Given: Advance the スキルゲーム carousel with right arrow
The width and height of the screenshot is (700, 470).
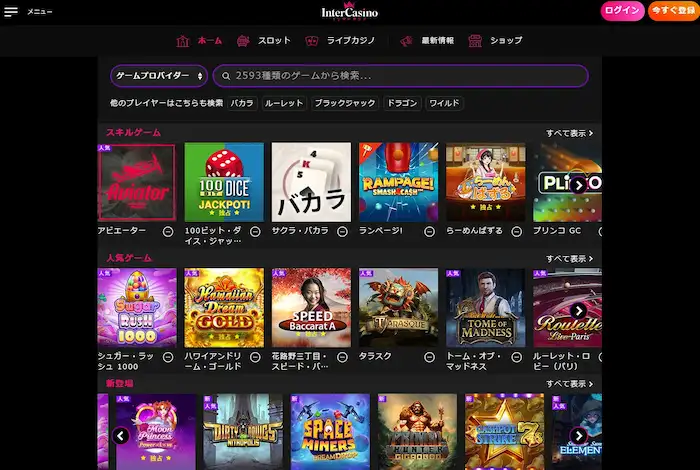Looking at the screenshot, I should (579, 185).
